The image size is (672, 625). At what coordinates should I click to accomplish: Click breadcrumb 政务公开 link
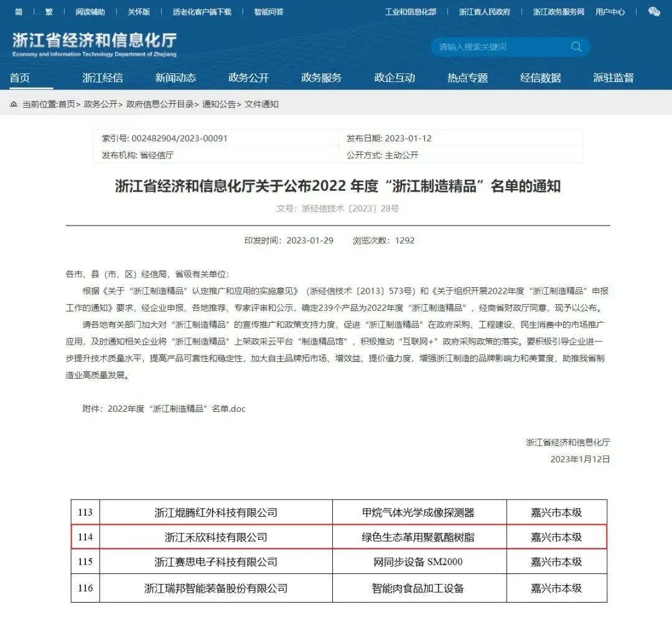click(x=101, y=104)
